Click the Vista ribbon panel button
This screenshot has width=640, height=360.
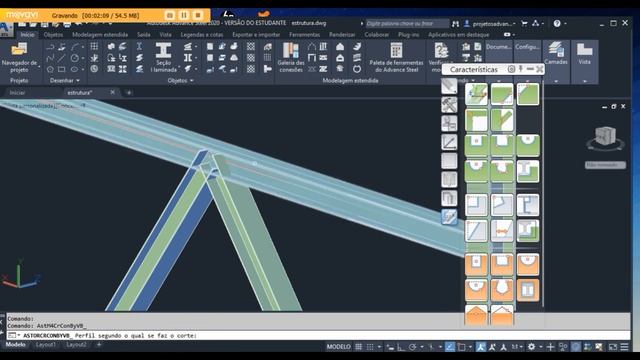[x=584, y=53]
